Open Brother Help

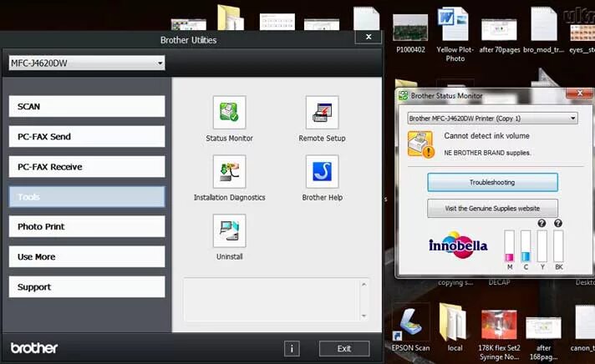click(323, 171)
